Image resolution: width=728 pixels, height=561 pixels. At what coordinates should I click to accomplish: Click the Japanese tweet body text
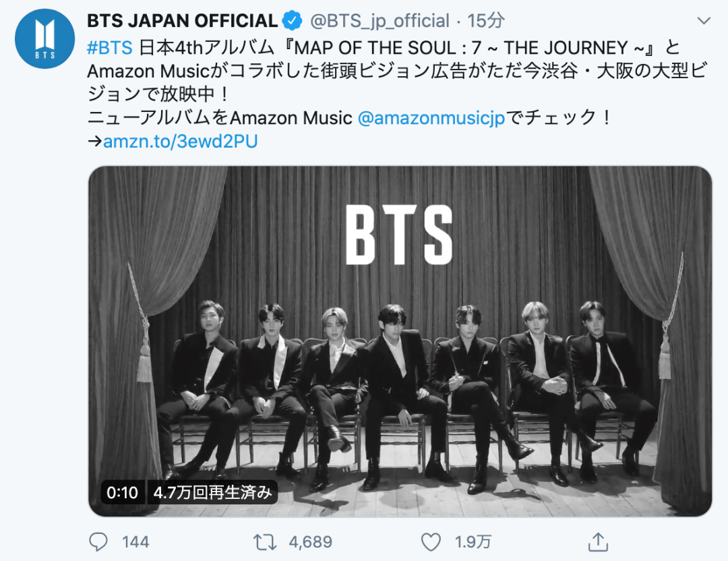[x=377, y=83]
